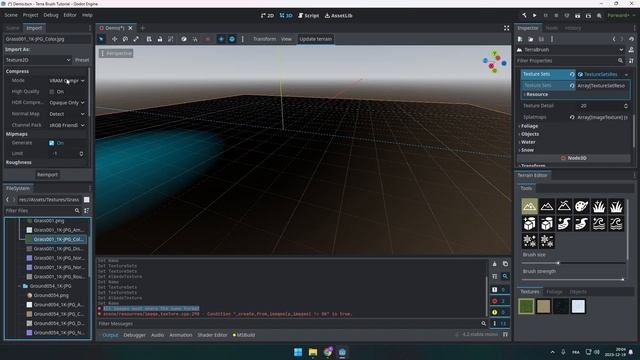The width and height of the screenshot is (640, 360).
Task: Open the Transform menu in viewport toolbar
Action: coord(264,39)
